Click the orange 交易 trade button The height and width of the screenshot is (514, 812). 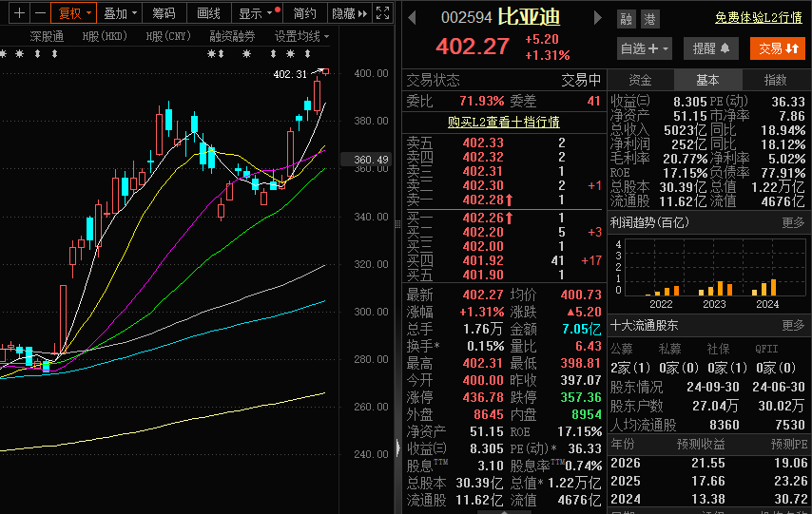(777, 48)
